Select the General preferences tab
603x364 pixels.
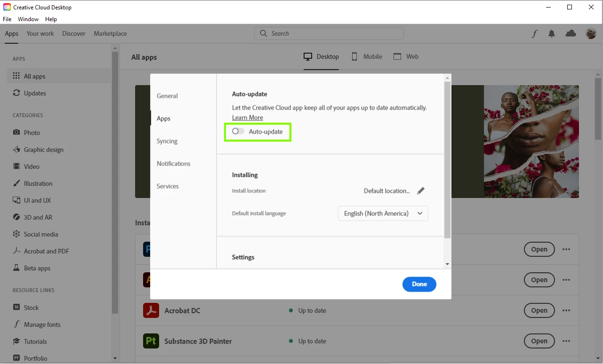167,96
